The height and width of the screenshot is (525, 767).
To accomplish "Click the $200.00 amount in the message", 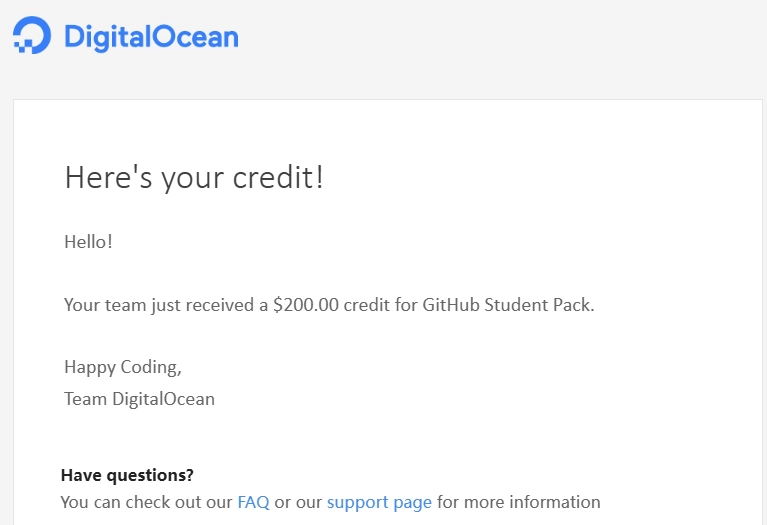I will click(x=305, y=305).
